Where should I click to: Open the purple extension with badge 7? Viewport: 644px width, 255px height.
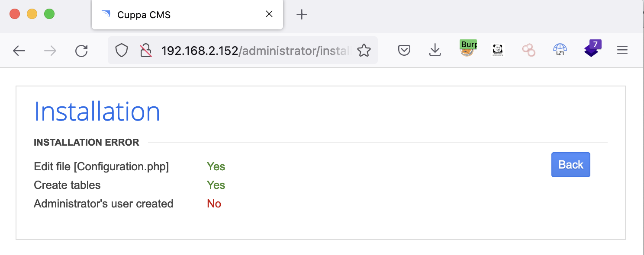[x=592, y=49]
